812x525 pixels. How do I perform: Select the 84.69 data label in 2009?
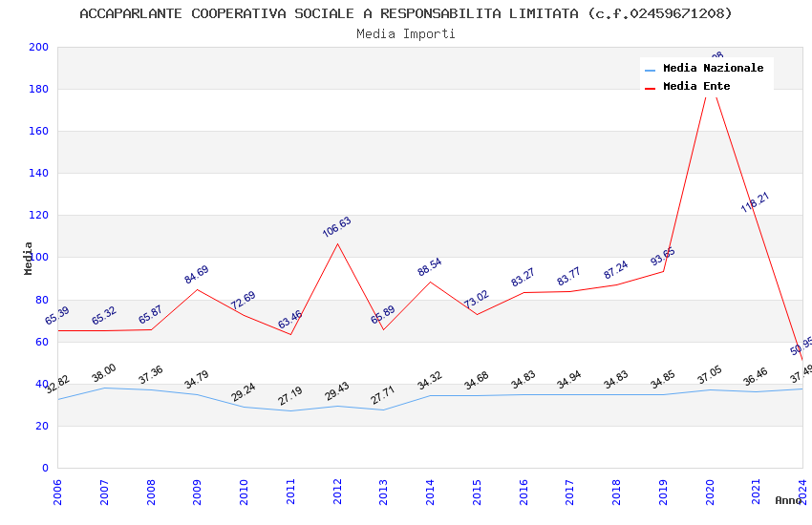pos(196,275)
